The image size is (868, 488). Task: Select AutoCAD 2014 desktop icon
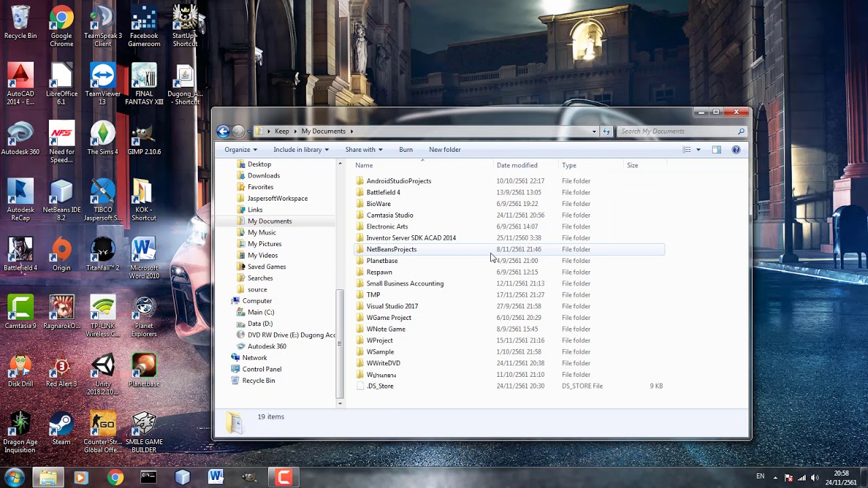(20, 84)
